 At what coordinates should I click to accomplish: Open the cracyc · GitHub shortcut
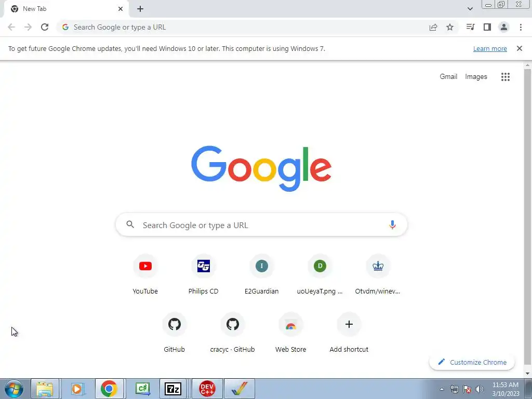(x=233, y=333)
